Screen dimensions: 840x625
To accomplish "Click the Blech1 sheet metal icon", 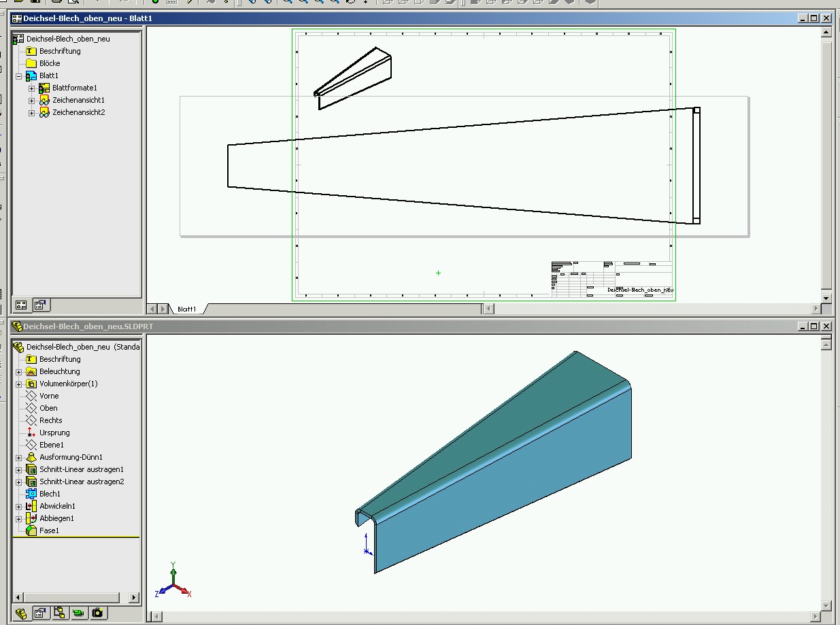I will [x=31, y=494].
